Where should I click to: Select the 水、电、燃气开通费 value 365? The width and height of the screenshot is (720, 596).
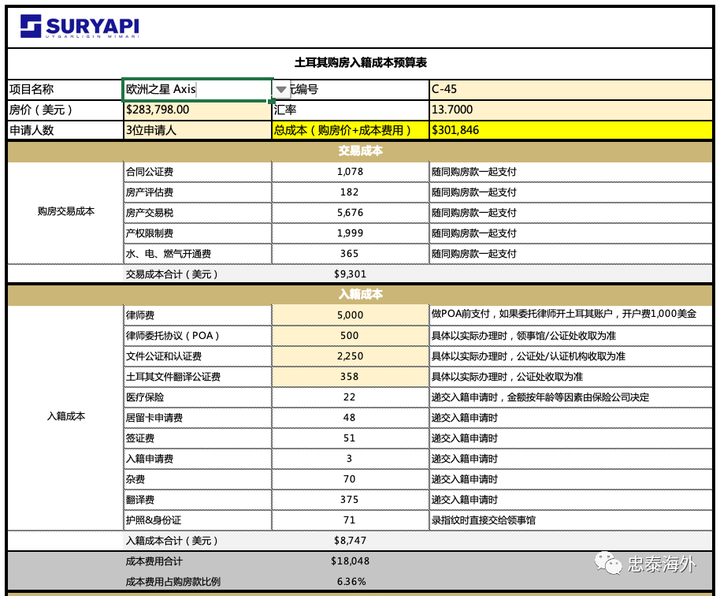point(350,253)
